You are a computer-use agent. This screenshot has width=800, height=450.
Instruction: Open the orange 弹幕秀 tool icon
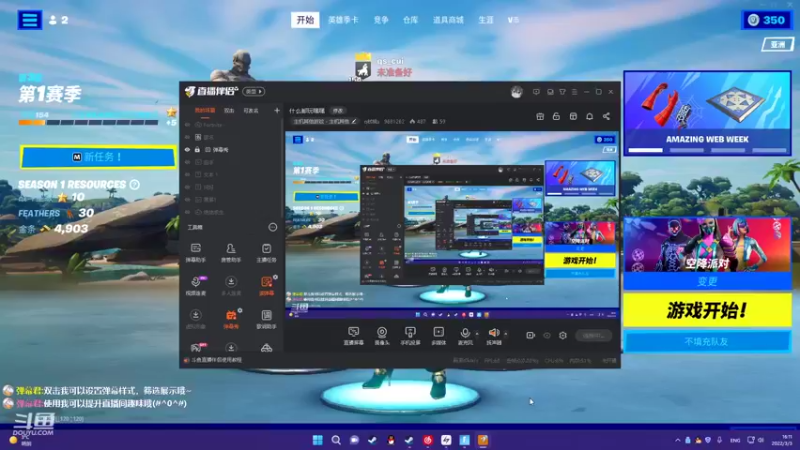coord(231,318)
